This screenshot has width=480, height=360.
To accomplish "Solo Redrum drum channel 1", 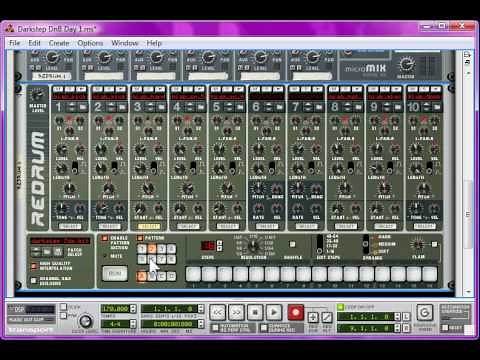I will pyautogui.click(x=69, y=89).
